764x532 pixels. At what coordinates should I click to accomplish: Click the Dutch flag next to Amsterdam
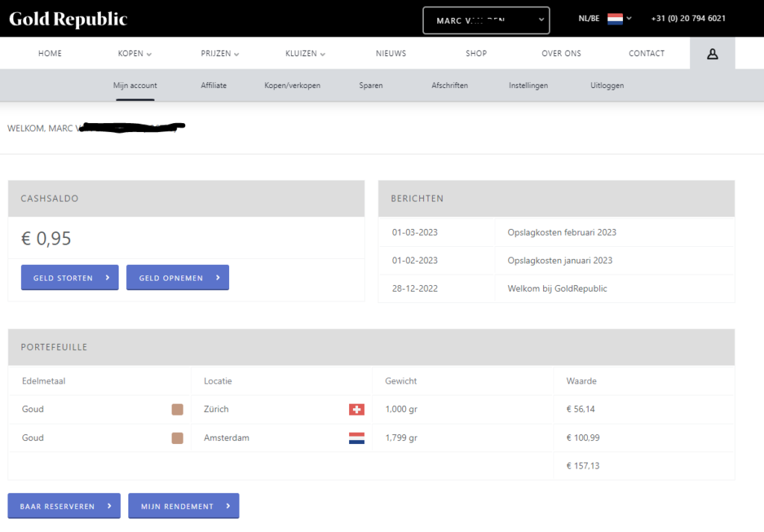click(x=357, y=439)
